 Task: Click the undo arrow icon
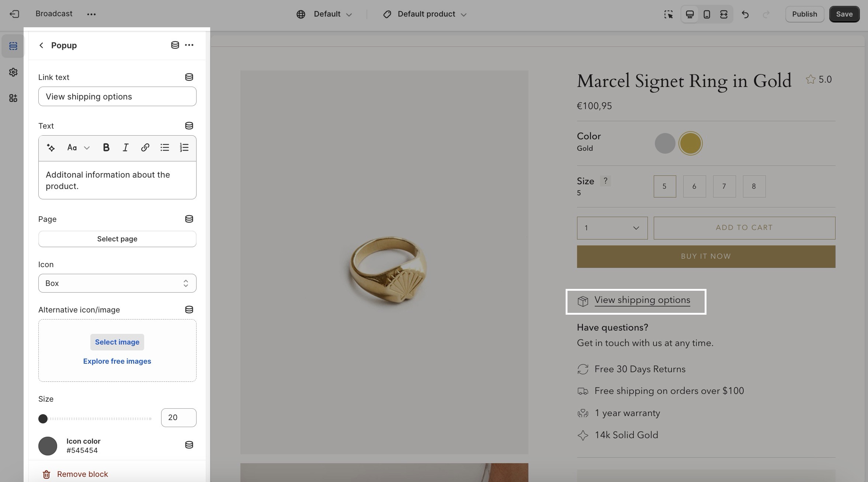coord(745,14)
